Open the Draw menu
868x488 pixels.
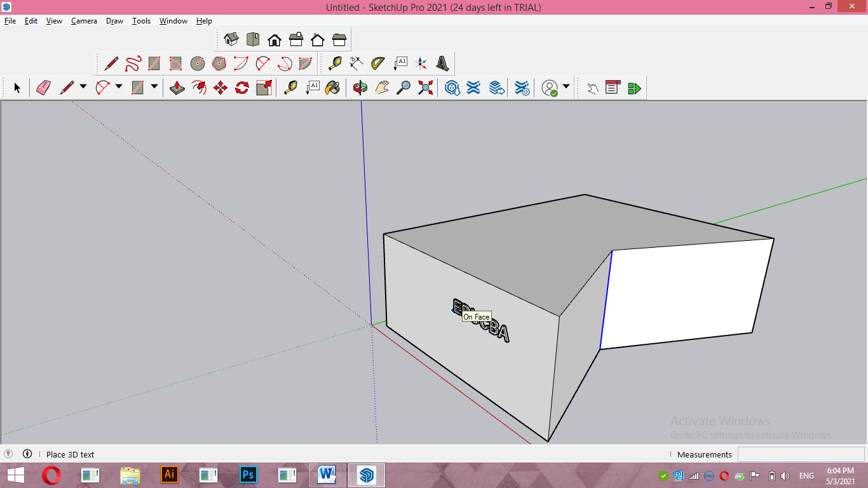(x=115, y=21)
